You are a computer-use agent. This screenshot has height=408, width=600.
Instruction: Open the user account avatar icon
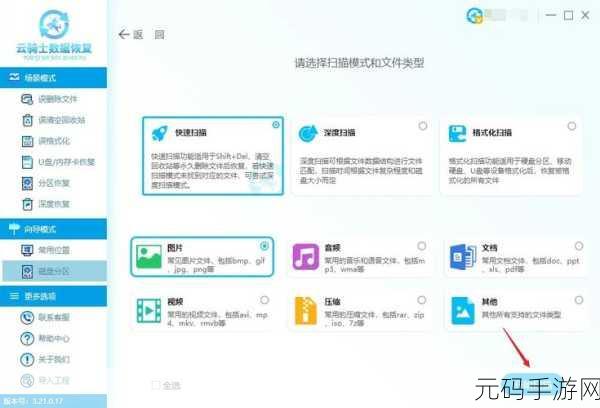474,16
